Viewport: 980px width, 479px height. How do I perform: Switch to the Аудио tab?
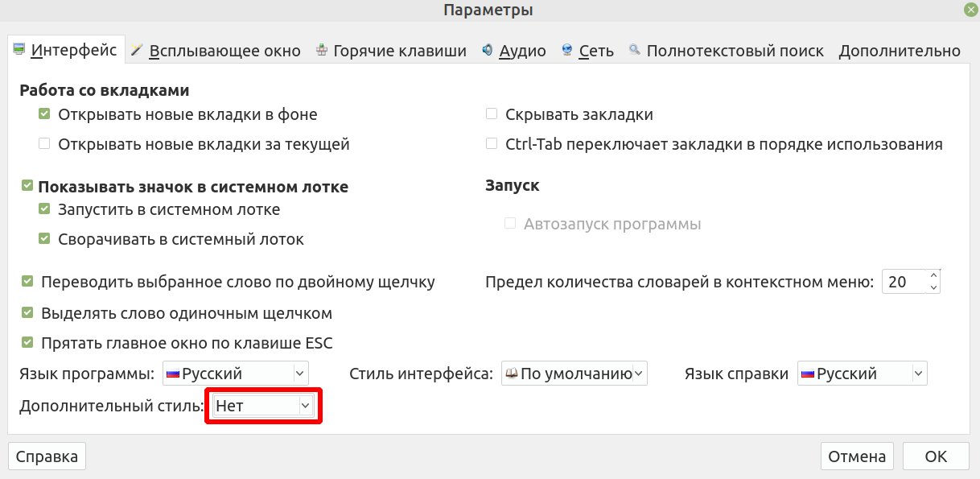(514, 51)
